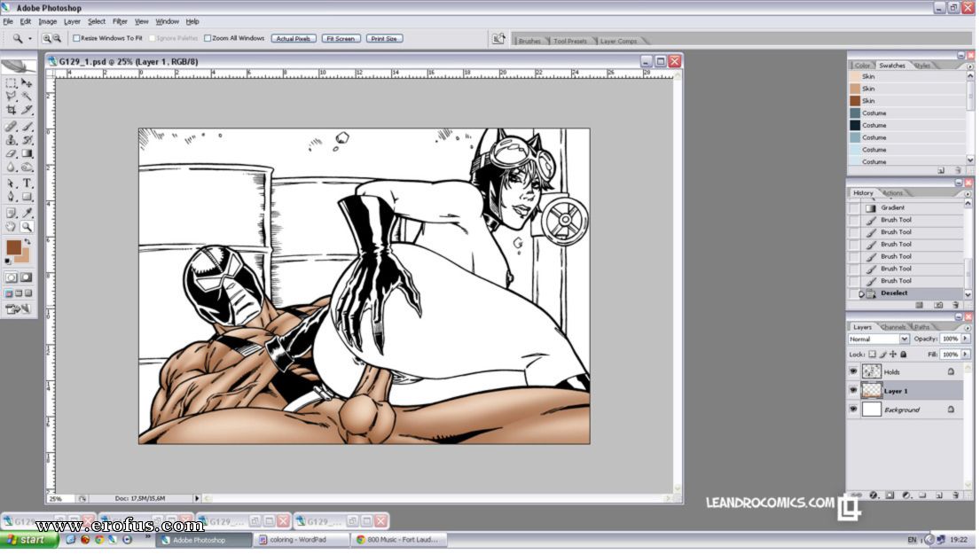Image resolution: width=980 pixels, height=554 pixels.
Task: Select the Magic Wand tool
Action: pos(27,97)
